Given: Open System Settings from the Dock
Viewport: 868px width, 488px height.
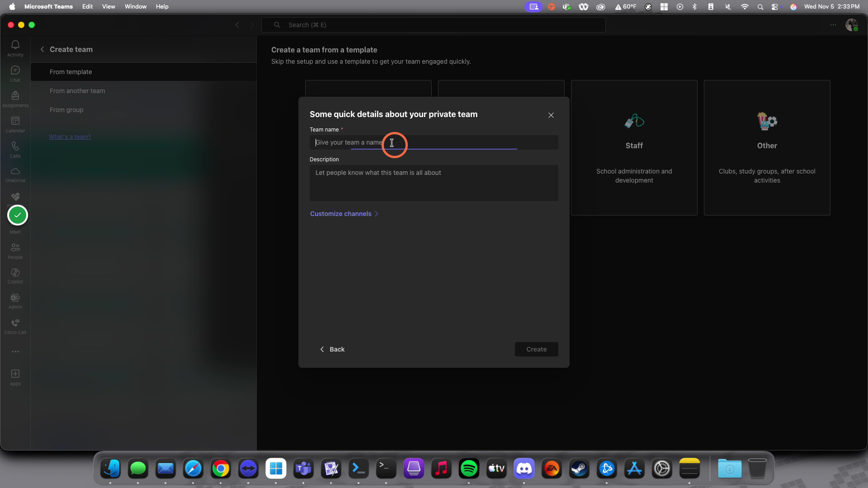Looking at the screenshot, I should tap(662, 469).
